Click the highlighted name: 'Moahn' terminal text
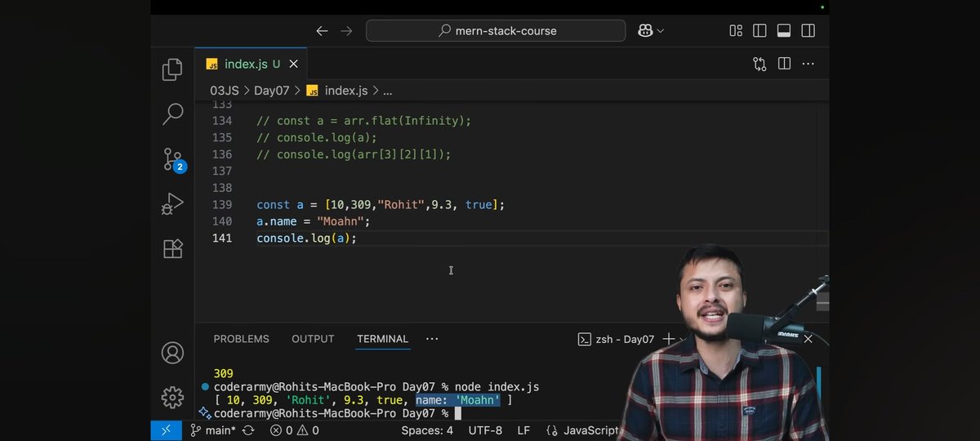Image resolution: width=980 pixels, height=441 pixels. pyautogui.click(x=457, y=400)
